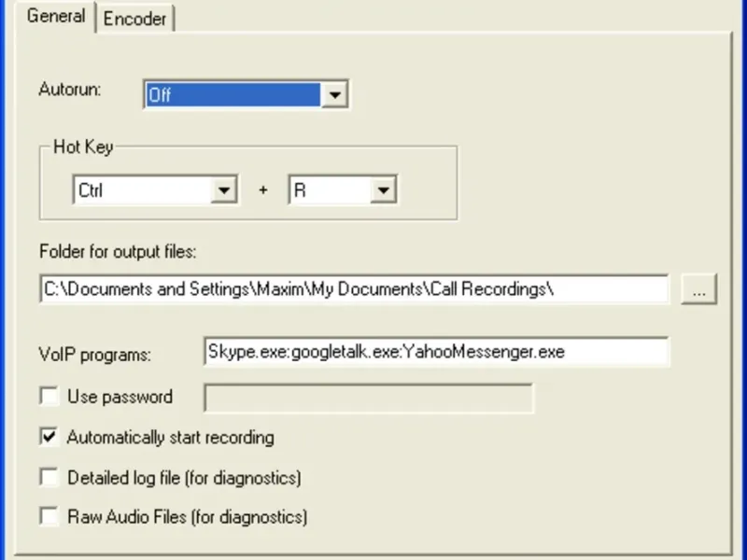Click the VoIP programs text field

coord(436,352)
